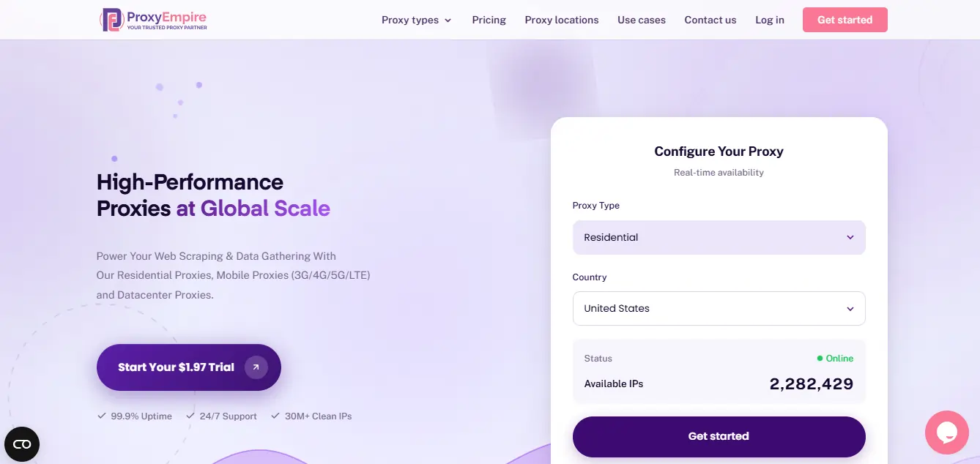
Task: Expand the Proxy types menu
Action: click(416, 20)
